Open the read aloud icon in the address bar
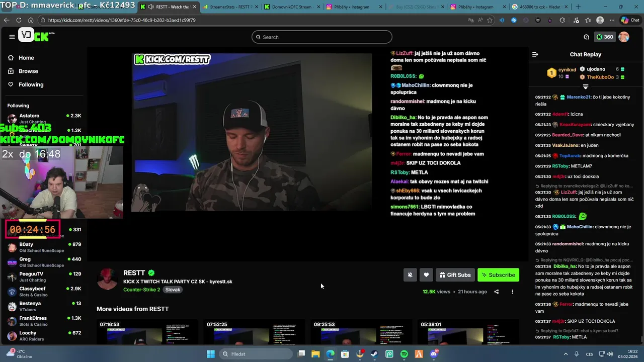 (480, 20)
